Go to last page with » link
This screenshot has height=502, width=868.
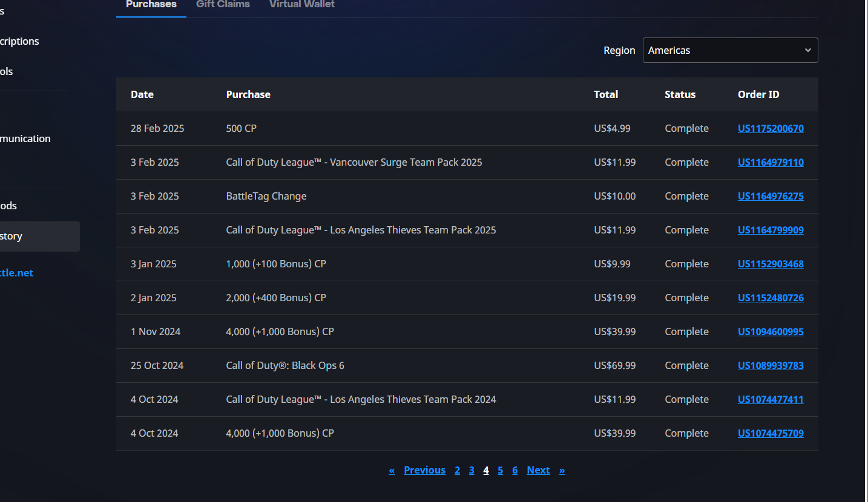pyautogui.click(x=562, y=470)
